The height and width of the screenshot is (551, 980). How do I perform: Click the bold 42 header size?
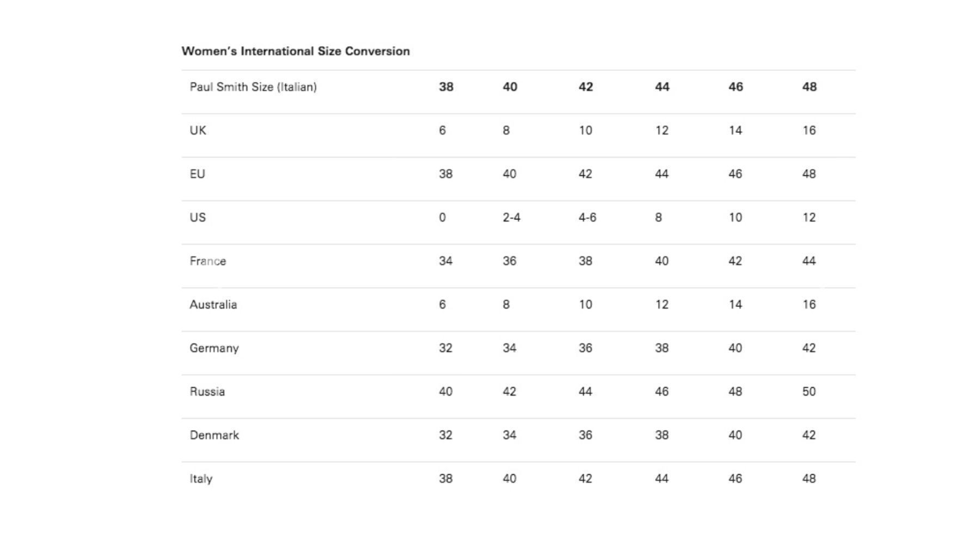(x=586, y=87)
